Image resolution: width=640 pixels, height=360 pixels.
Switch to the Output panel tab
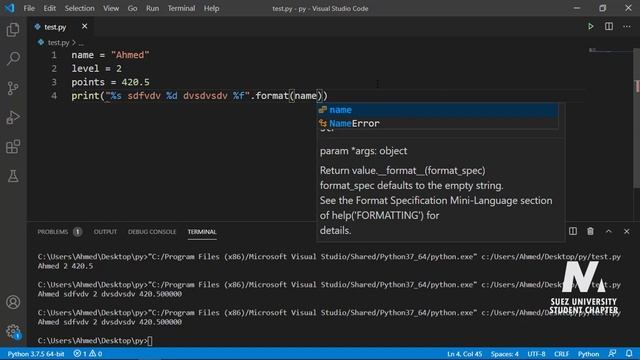pos(105,232)
